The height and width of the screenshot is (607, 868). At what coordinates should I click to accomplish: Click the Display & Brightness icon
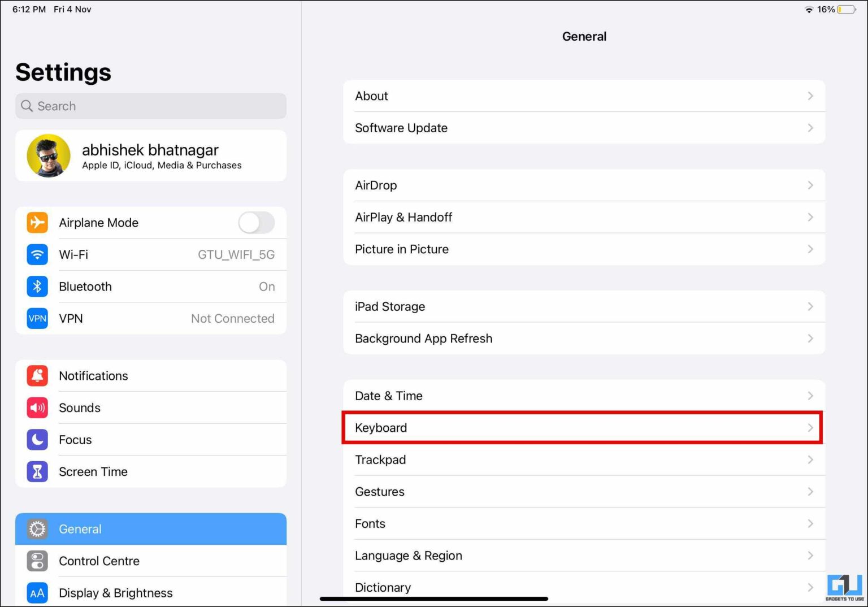37,592
